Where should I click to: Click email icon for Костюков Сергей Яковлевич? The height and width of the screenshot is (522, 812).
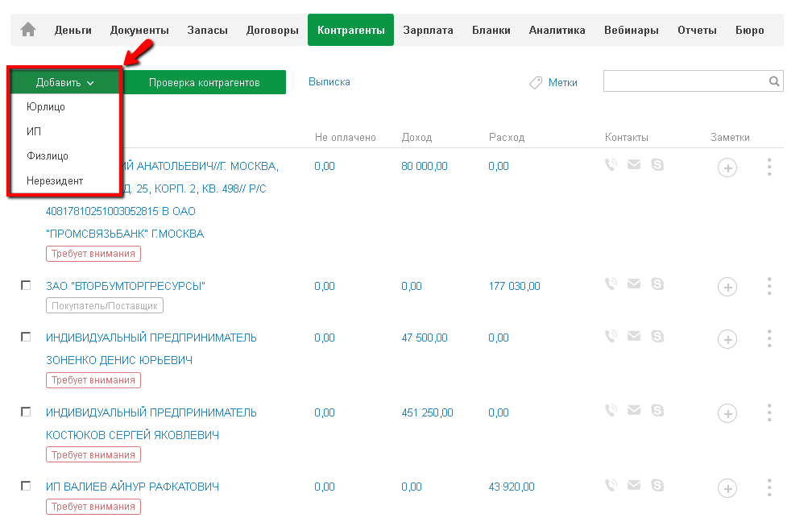click(634, 410)
